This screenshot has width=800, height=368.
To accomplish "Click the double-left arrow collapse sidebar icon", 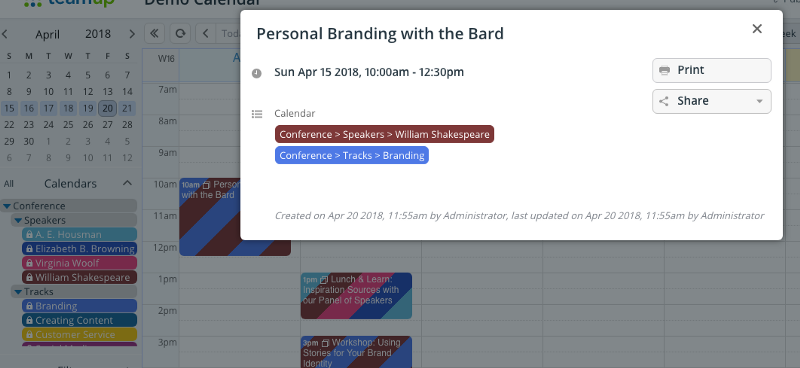I will (x=154, y=34).
